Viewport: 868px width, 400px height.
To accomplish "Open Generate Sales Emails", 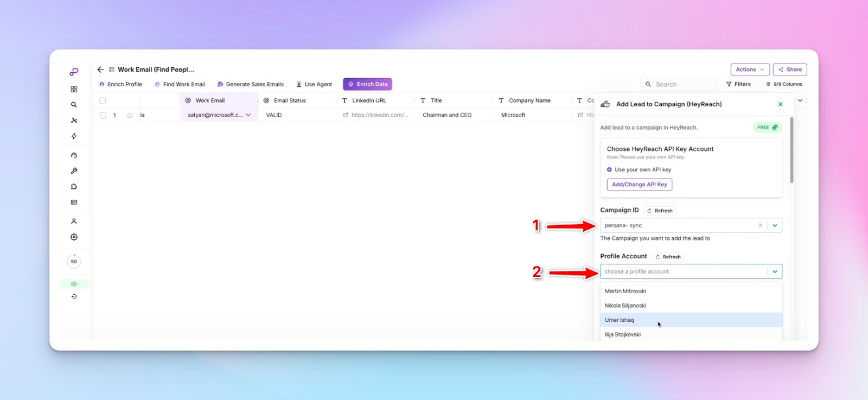I will (x=250, y=84).
